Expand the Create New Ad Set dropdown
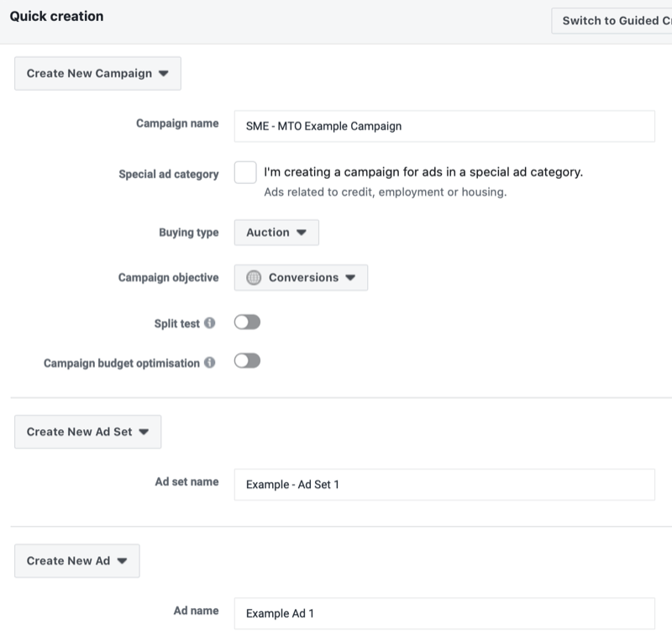 coord(87,432)
